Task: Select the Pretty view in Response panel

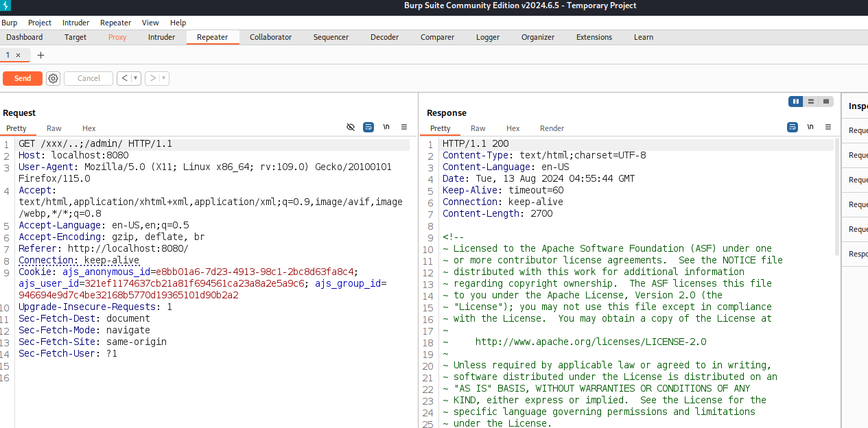Action: (441, 128)
